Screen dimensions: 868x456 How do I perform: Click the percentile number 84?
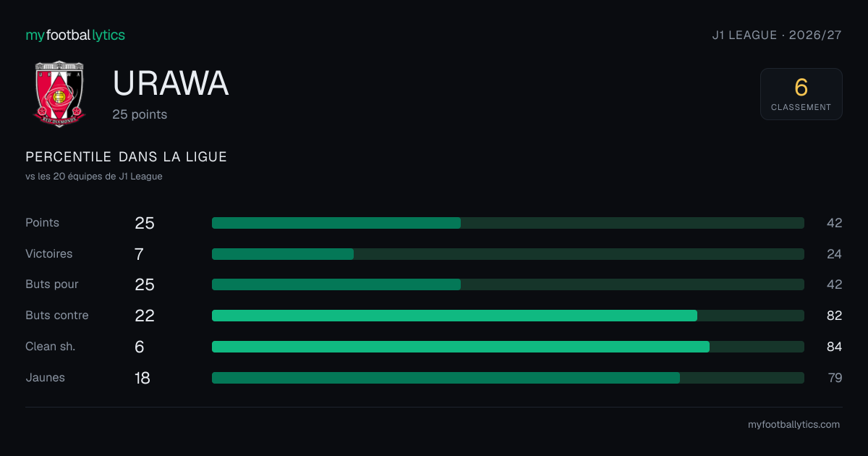[835, 347]
